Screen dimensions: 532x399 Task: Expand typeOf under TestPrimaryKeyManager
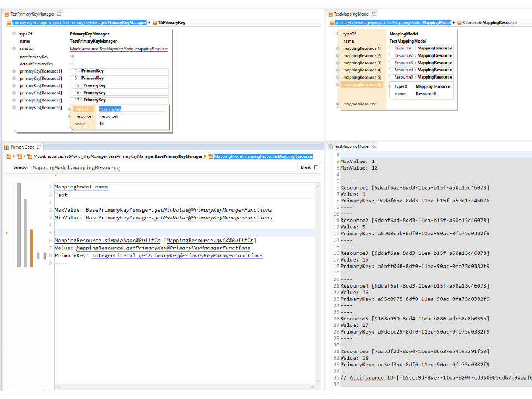point(14,34)
